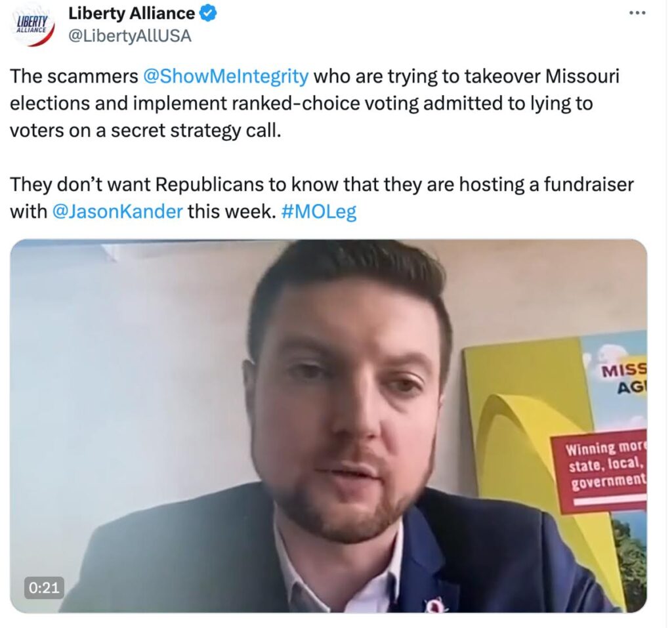This screenshot has width=672, height=628.
Task: Click the Liberty Alliance profile avatar logo
Action: pyautogui.click(x=33, y=26)
